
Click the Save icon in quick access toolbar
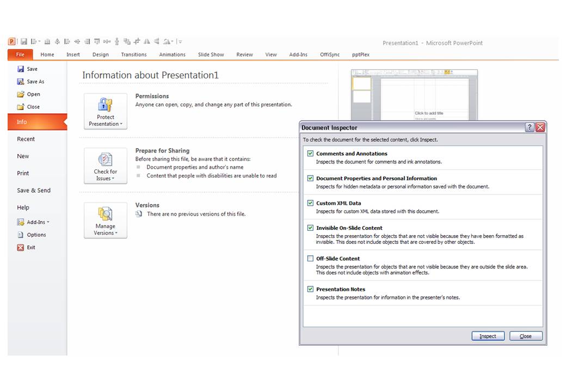point(24,41)
